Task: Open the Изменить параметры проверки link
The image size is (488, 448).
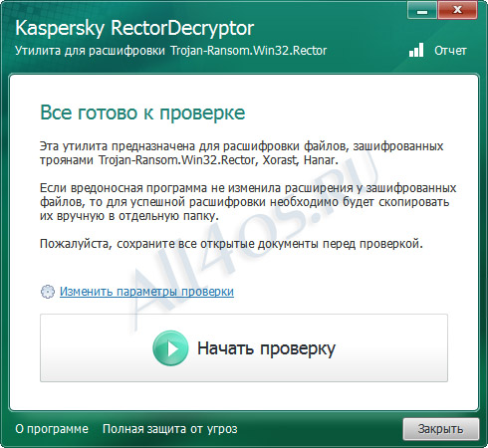Action: [146, 292]
